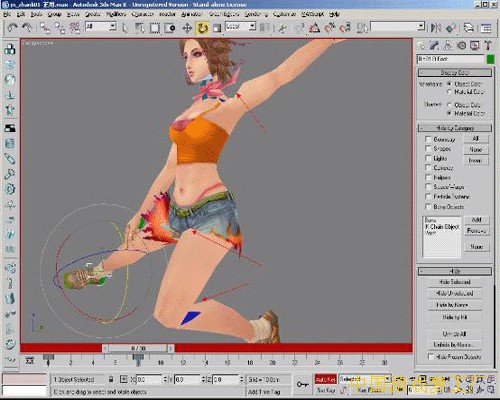Click the Y coordinate spinner arrows
Viewport: 500px width, 400px height.
[203, 379]
